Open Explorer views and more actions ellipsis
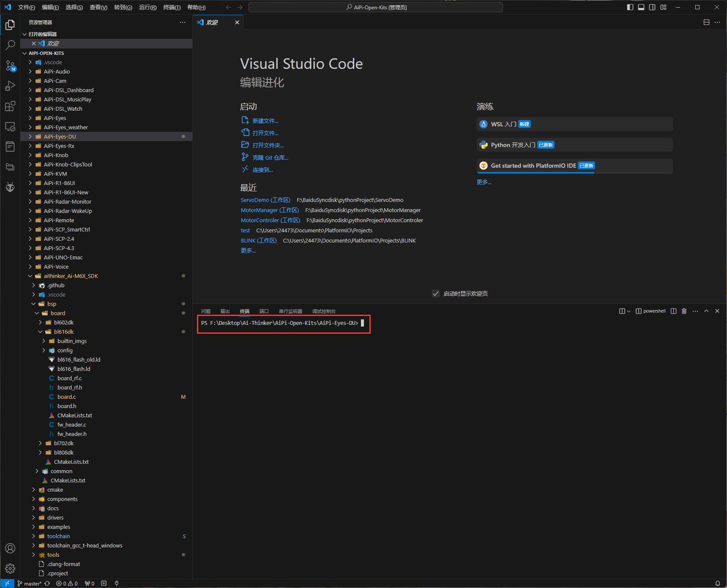727x588 pixels. click(183, 22)
